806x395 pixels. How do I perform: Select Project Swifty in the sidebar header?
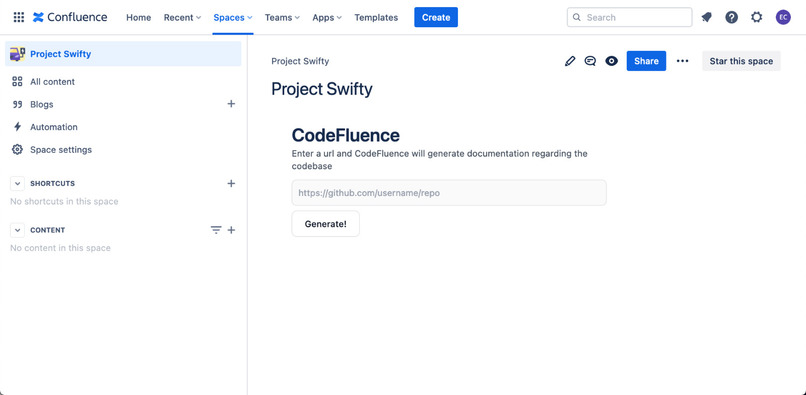[x=123, y=54]
